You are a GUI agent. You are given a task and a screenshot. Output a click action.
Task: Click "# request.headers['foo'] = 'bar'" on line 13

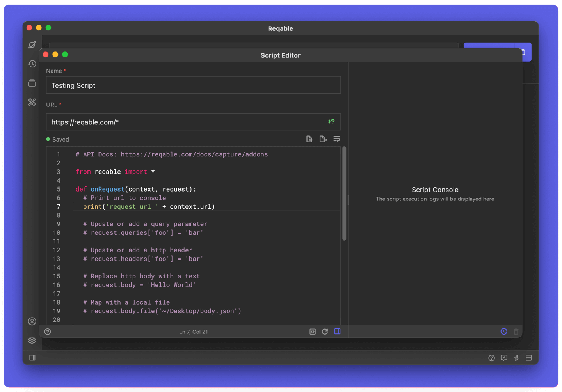pyautogui.click(x=143, y=259)
